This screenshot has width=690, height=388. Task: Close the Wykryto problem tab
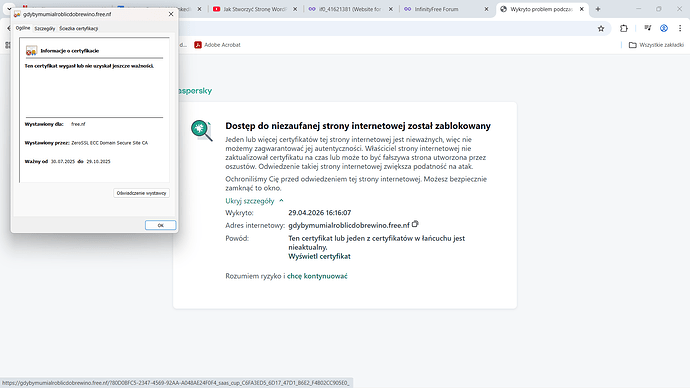click(581, 9)
